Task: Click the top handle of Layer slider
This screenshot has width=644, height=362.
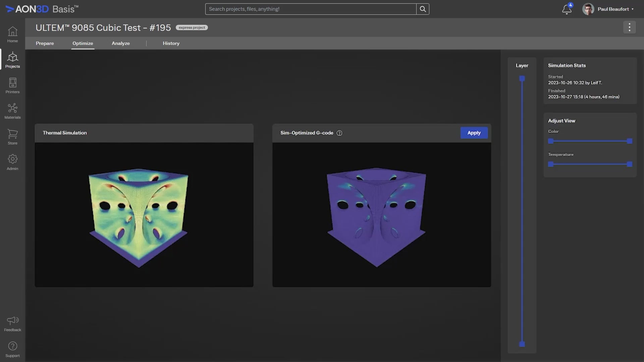Action: [x=522, y=78]
